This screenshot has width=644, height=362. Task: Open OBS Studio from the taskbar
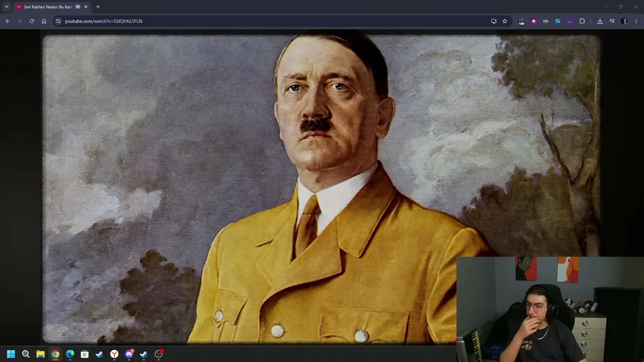click(x=158, y=354)
